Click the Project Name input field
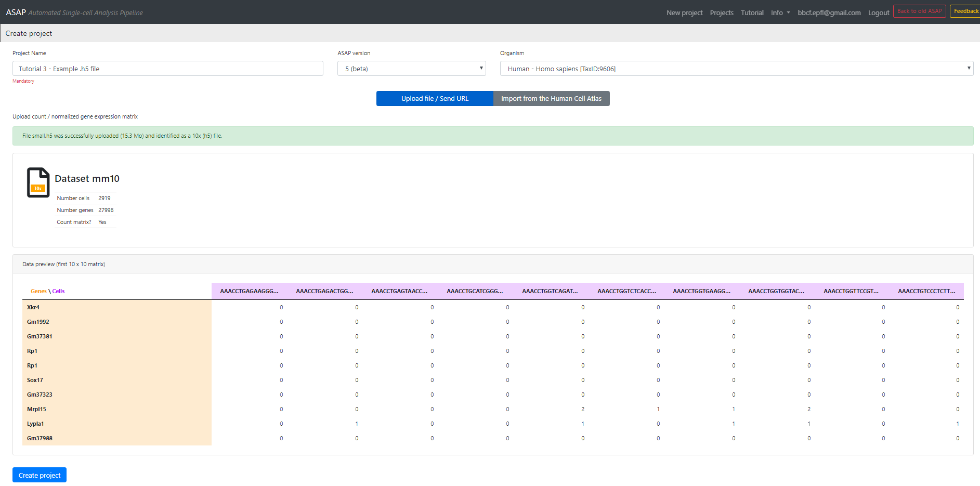 coord(167,69)
